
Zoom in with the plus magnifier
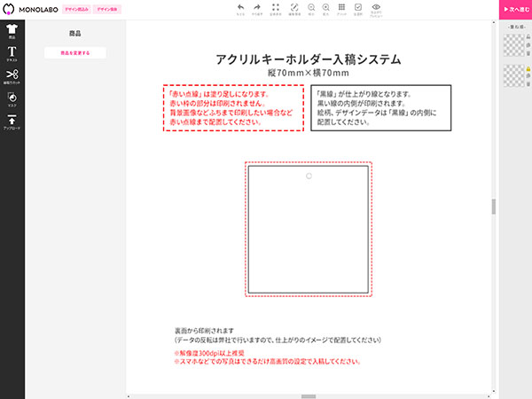point(325,9)
